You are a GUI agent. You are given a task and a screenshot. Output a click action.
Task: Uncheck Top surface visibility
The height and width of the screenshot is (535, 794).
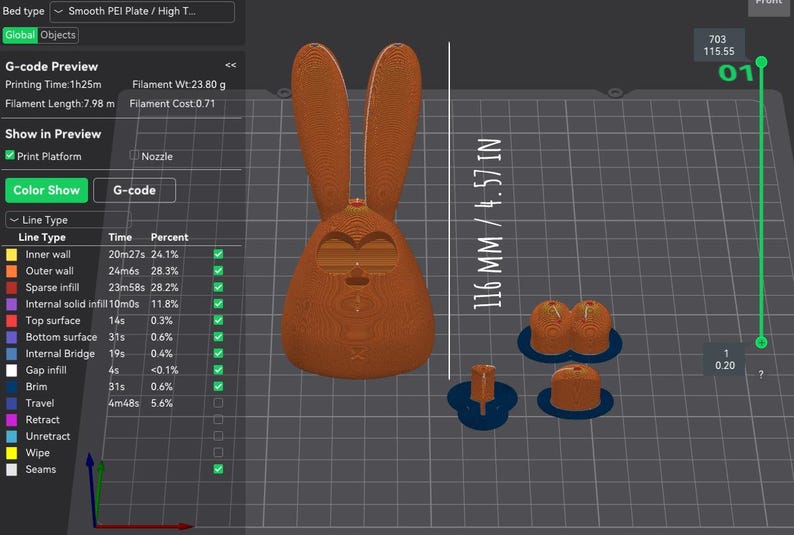218,320
